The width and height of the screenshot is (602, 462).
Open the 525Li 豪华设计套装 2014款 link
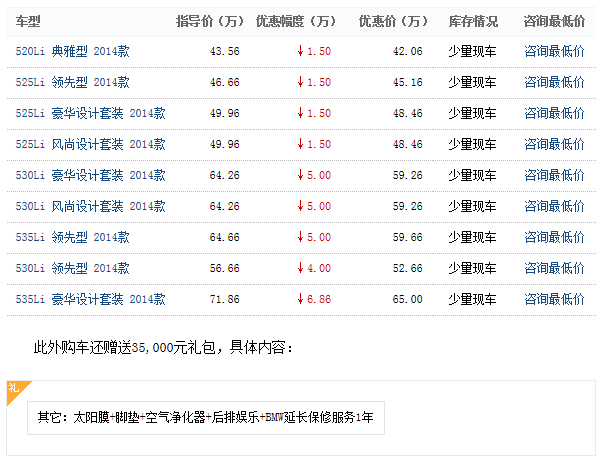click(x=90, y=113)
